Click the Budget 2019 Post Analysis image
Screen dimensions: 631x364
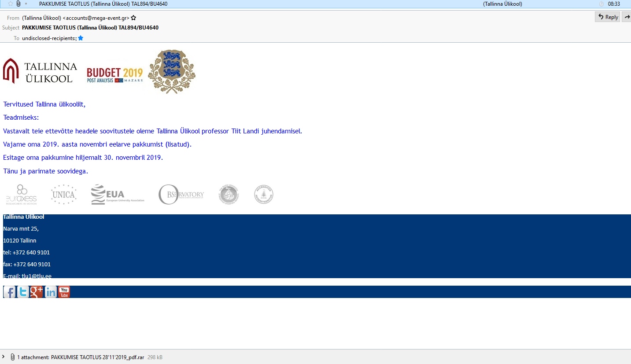[x=115, y=76]
